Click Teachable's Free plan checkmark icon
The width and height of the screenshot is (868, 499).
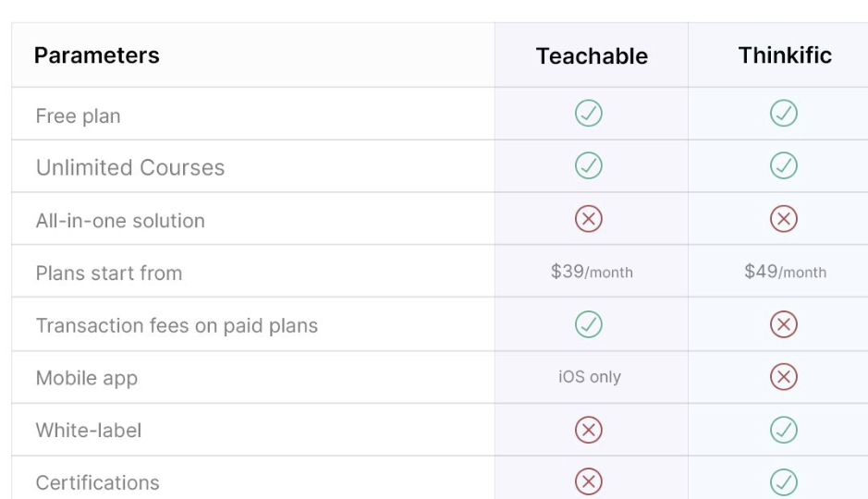click(x=589, y=114)
